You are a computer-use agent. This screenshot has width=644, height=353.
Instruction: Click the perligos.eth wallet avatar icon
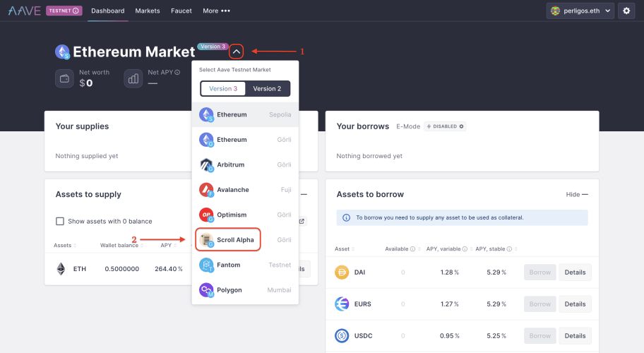pyautogui.click(x=555, y=11)
